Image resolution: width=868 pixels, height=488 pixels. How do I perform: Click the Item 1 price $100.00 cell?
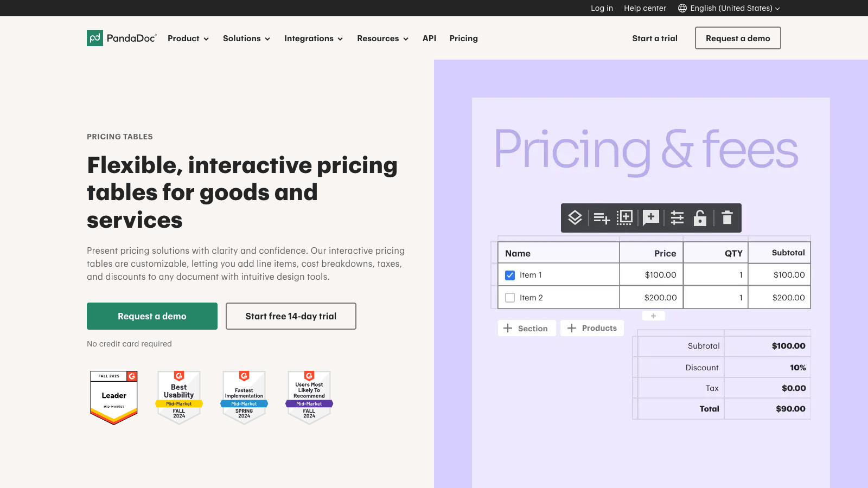652,275
